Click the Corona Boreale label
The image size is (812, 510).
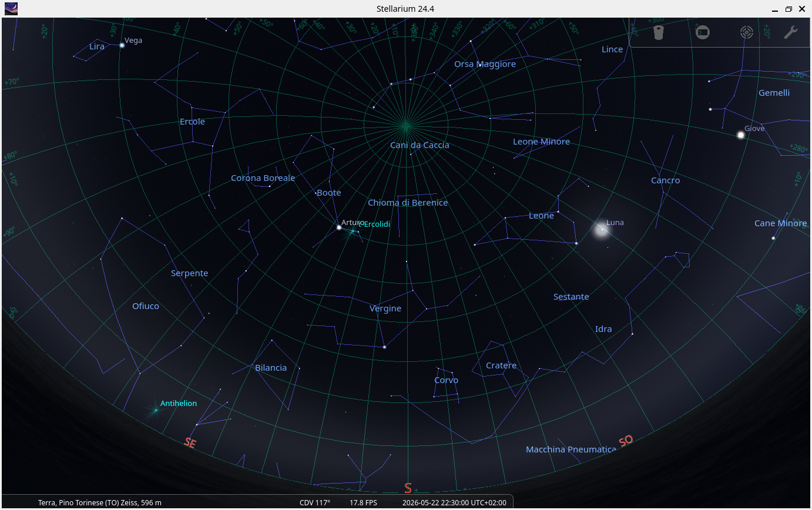[x=263, y=178]
